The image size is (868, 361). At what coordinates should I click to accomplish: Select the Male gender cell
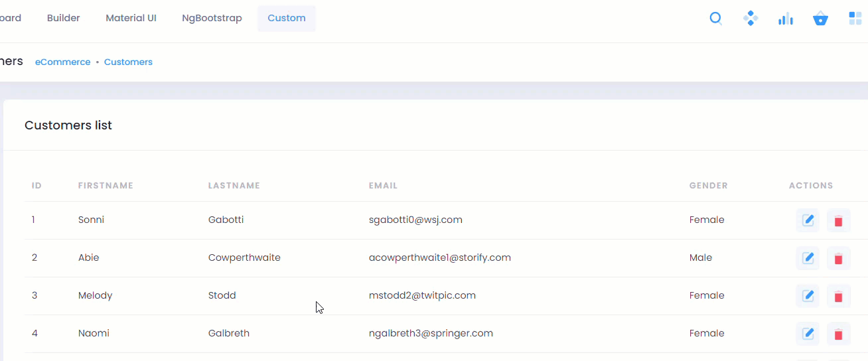(x=701, y=257)
